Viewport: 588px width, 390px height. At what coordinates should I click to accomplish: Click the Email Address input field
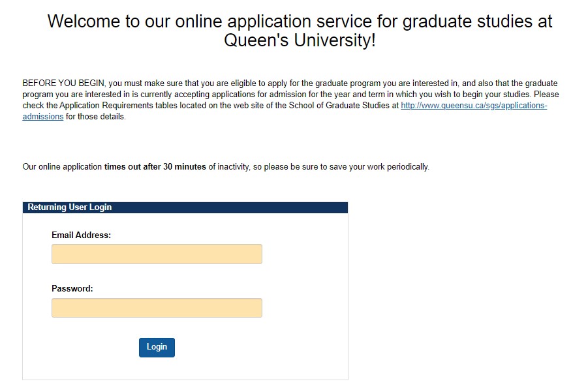(x=156, y=254)
